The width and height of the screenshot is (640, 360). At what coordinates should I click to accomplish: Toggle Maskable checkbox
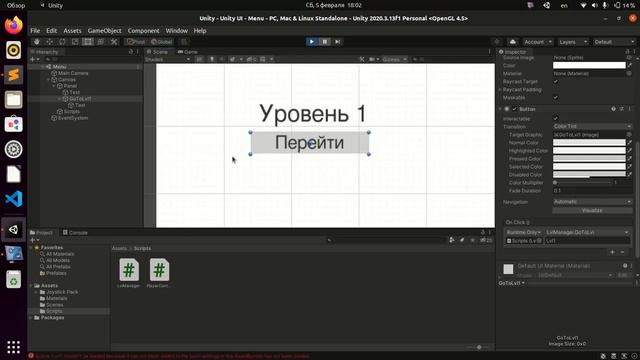tap(556, 98)
